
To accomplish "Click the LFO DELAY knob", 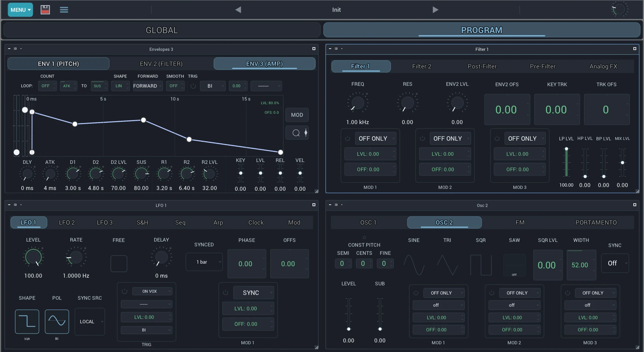I will point(161,257).
